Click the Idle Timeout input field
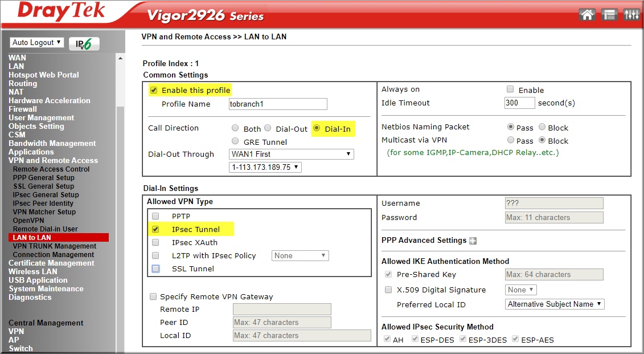Screen dimensions: 644x354 pos(519,103)
